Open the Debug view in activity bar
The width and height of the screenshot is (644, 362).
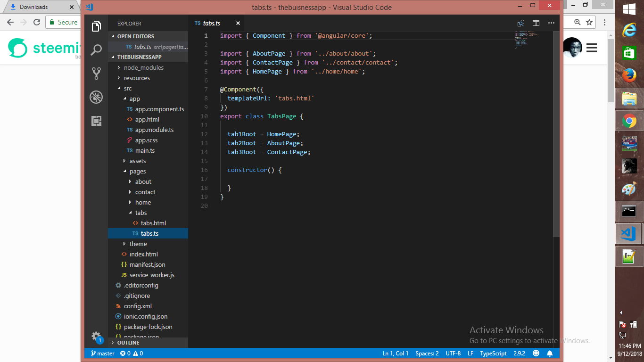tap(96, 97)
